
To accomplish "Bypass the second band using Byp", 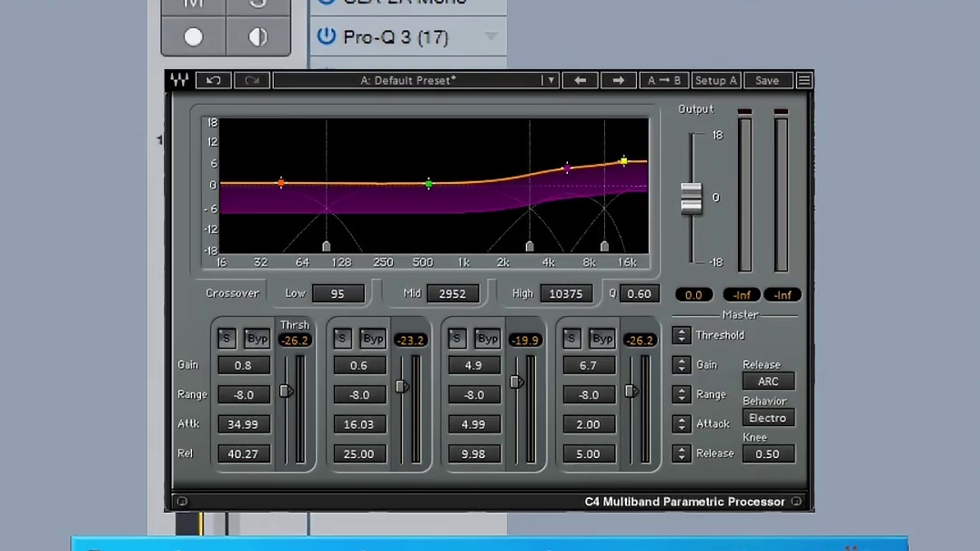I will [372, 339].
